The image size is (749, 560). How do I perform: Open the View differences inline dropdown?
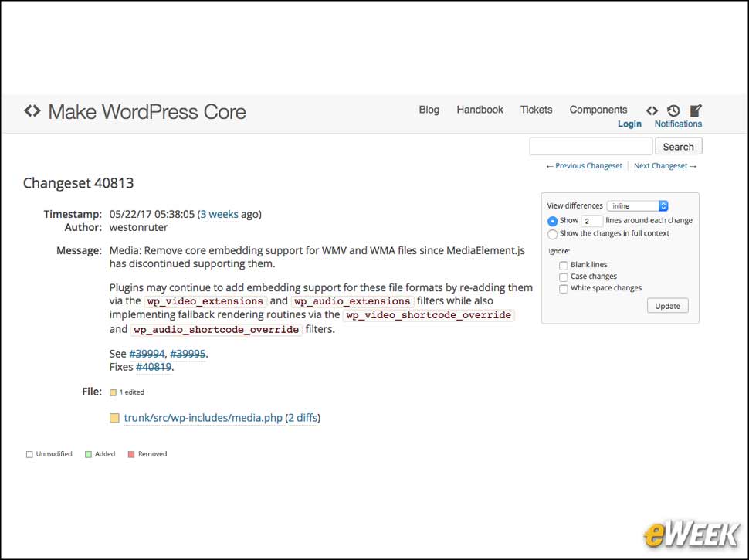(637, 206)
